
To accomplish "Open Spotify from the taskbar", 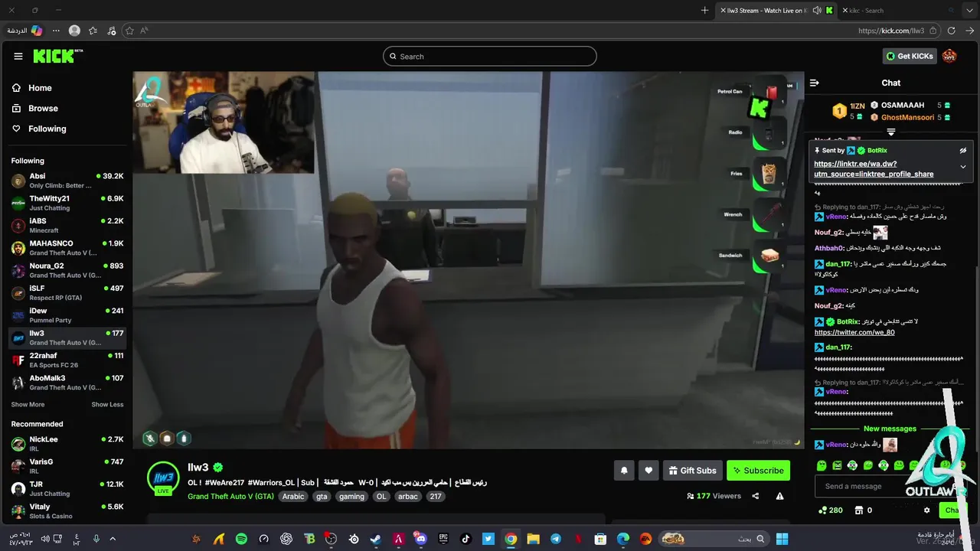I will pyautogui.click(x=241, y=539).
